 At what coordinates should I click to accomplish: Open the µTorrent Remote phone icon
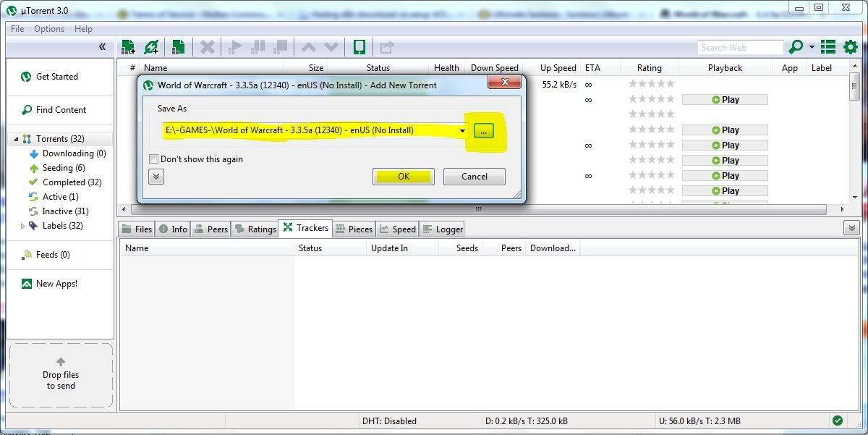359,47
